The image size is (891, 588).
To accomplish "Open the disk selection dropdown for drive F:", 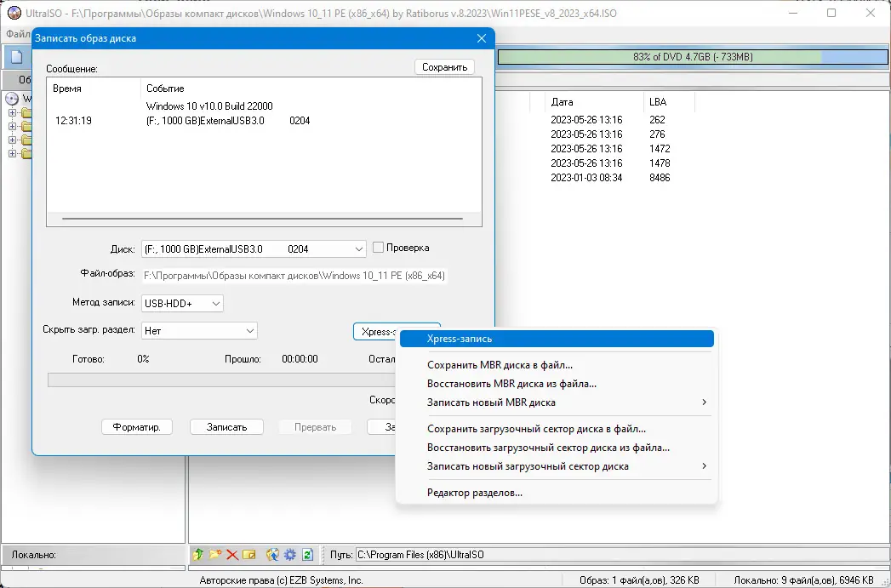I will 361,248.
